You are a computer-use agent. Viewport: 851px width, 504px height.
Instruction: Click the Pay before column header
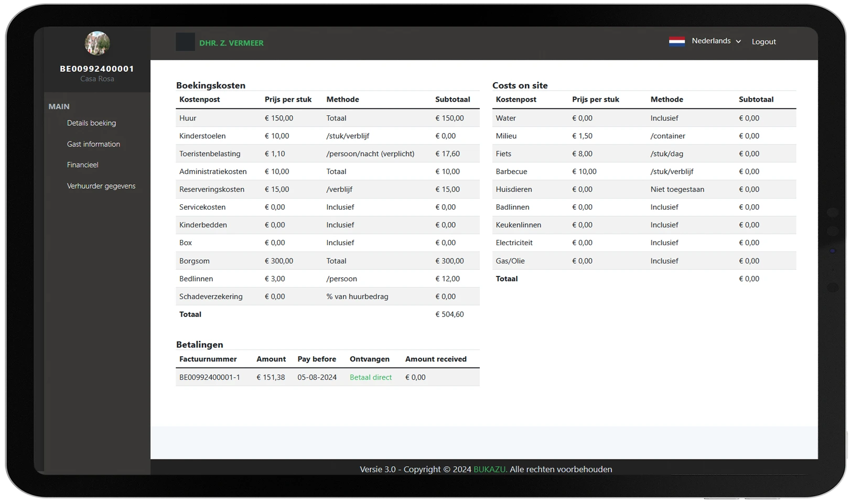pos(317,359)
